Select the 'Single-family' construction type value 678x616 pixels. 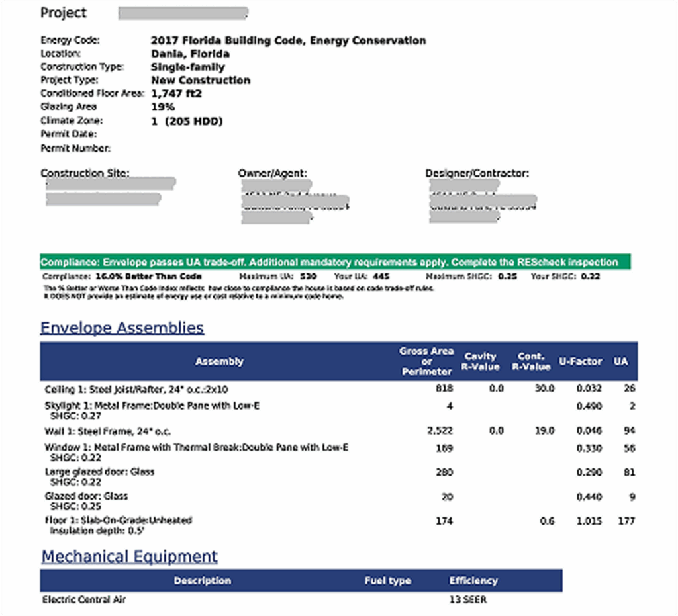[188, 67]
